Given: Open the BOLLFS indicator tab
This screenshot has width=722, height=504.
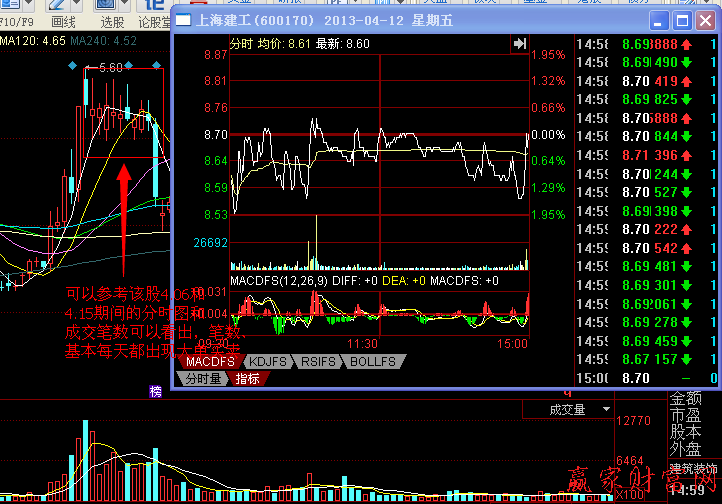Looking at the screenshot, I should (373, 361).
